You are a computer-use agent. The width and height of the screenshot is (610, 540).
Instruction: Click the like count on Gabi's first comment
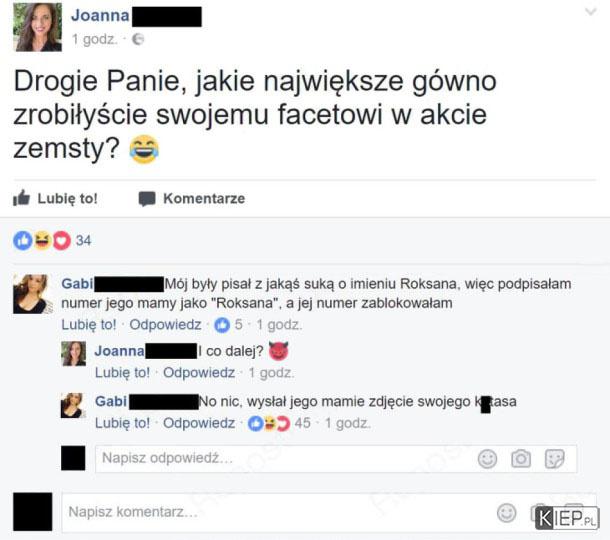(228, 324)
